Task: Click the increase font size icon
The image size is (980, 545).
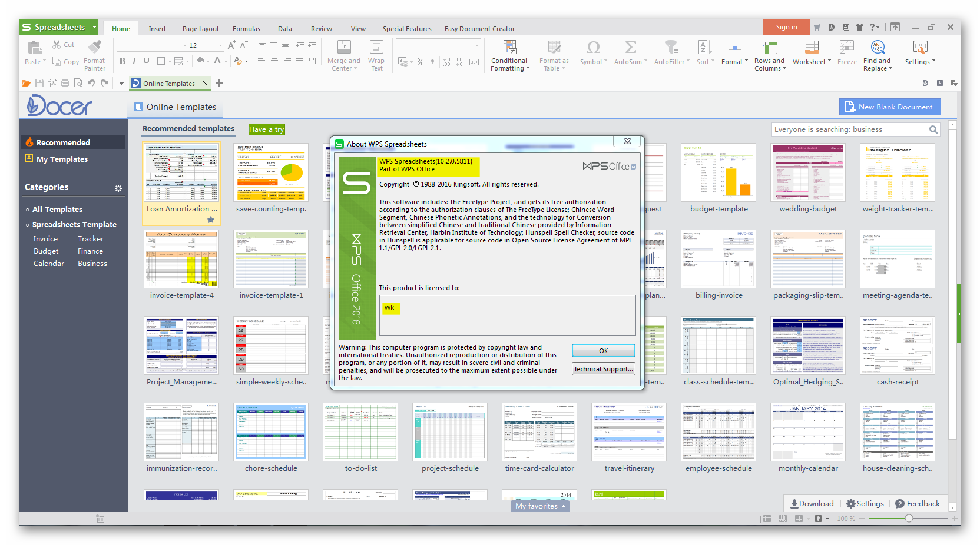Action: coord(231,45)
